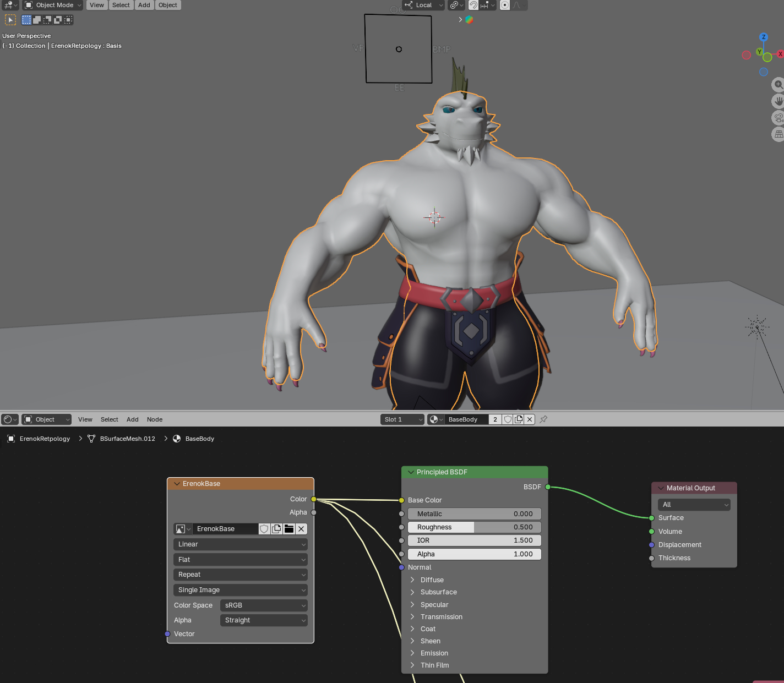
Task: Click ErenokRetpology in the node breadcrumb
Action: 45,439
